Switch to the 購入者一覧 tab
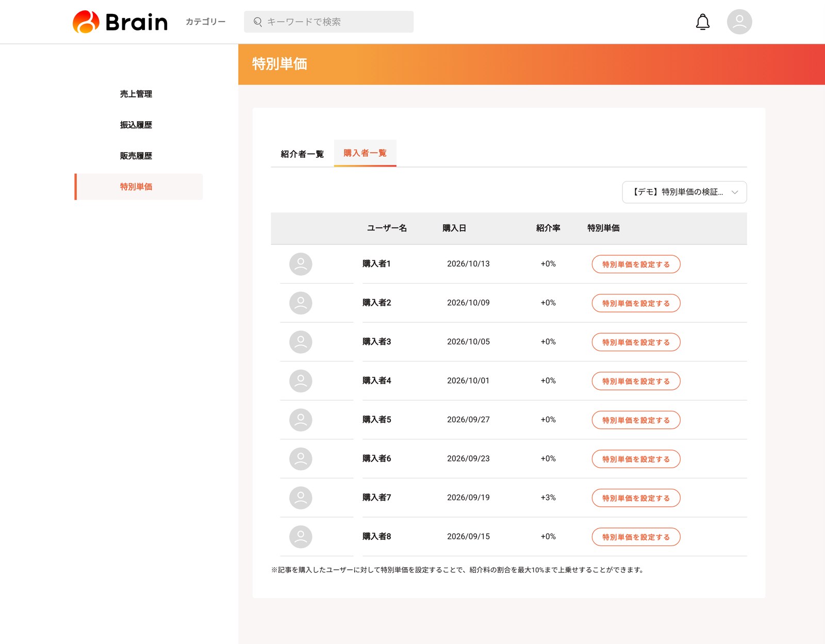 click(x=365, y=153)
